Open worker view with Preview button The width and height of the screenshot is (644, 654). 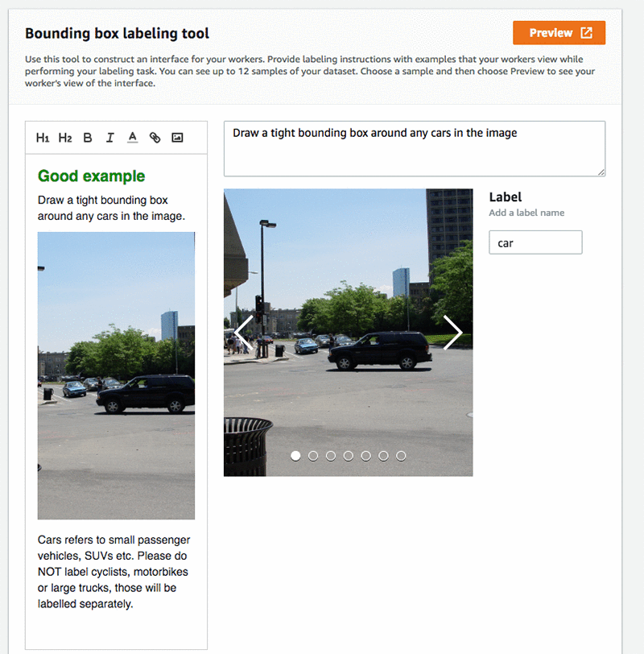(x=559, y=32)
